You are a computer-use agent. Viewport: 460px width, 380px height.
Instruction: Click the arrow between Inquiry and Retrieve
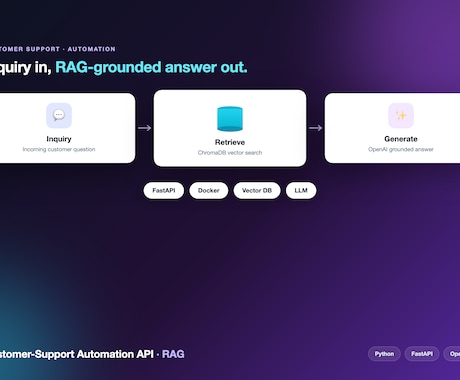pos(145,128)
